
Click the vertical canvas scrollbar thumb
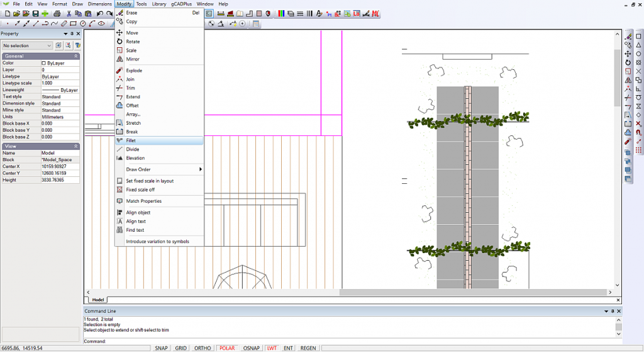(618, 77)
